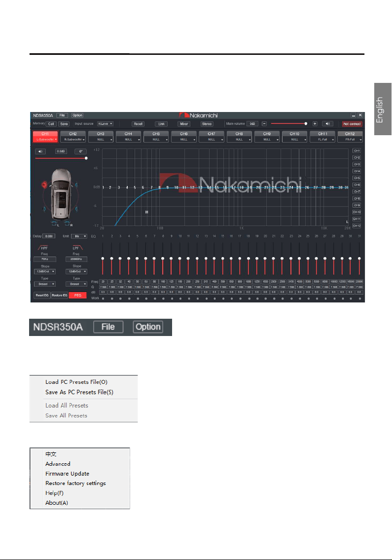The width and height of the screenshot is (392, 560).
Task: Select the red front-left speaker on the car
Action: [44, 185]
